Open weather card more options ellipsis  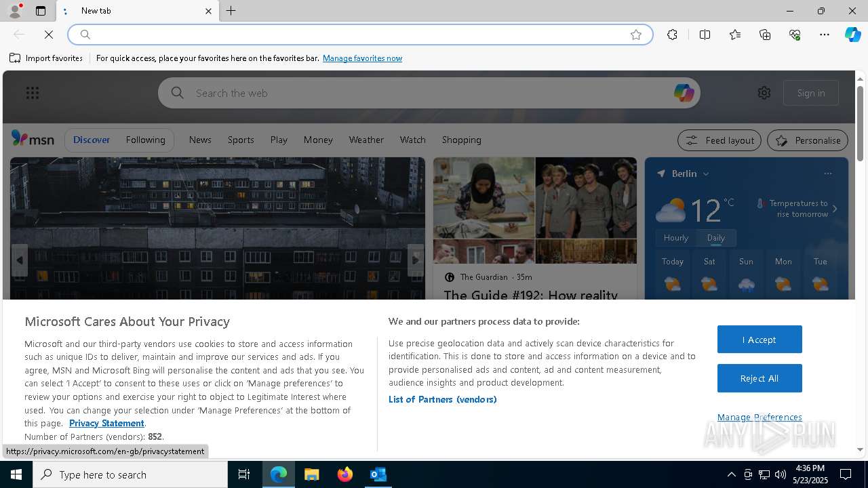click(x=827, y=174)
